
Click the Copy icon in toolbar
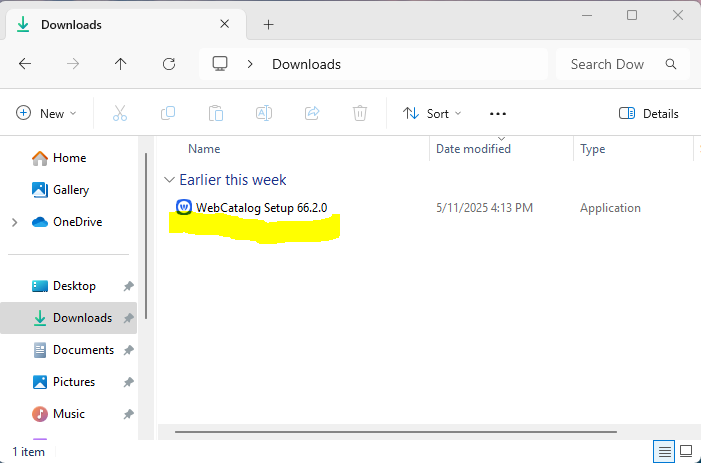tap(168, 114)
